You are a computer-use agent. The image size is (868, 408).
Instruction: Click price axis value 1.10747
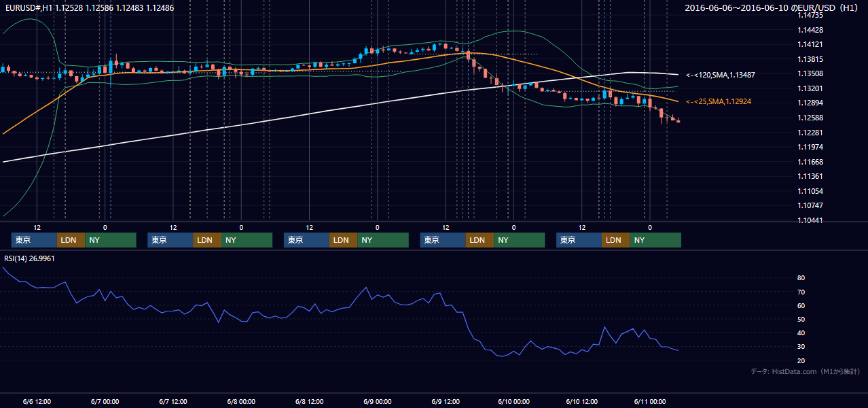(810, 205)
